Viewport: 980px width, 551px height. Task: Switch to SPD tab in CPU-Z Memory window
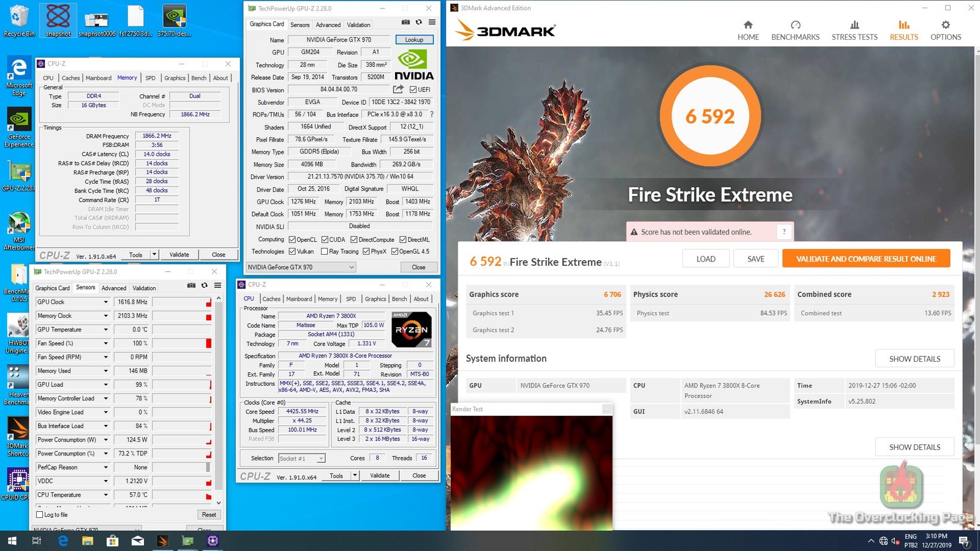pos(151,78)
